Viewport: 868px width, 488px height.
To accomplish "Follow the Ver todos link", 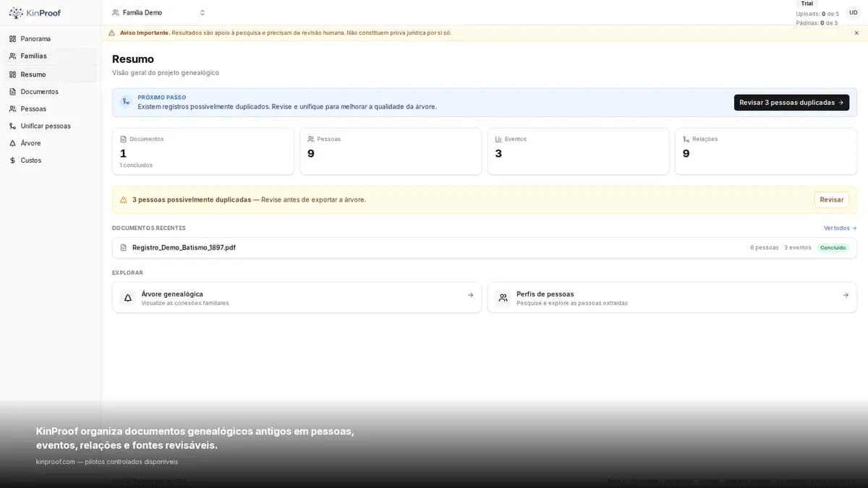I will click(x=840, y=228).
